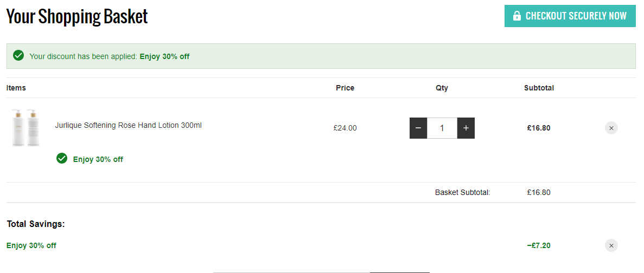Remove the 30% off discount with X icon
This screenshot has width=644, height=273.
[x=611, y=245]
